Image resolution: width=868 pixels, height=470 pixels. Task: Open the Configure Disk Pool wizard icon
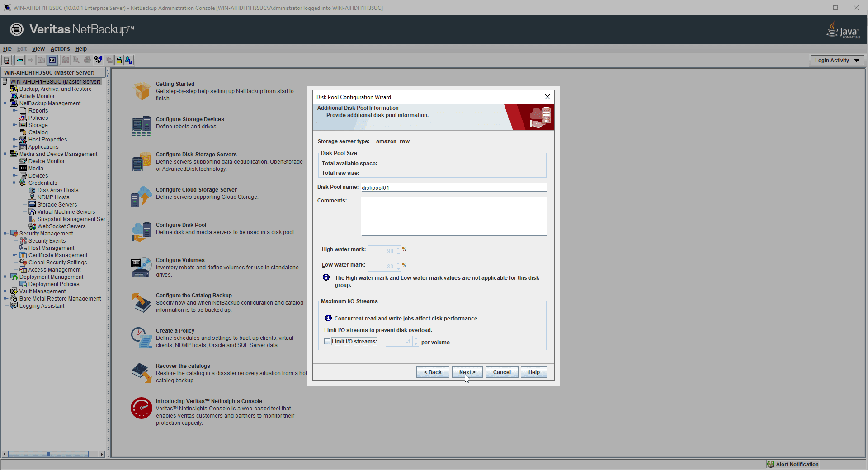pos(142,232)
